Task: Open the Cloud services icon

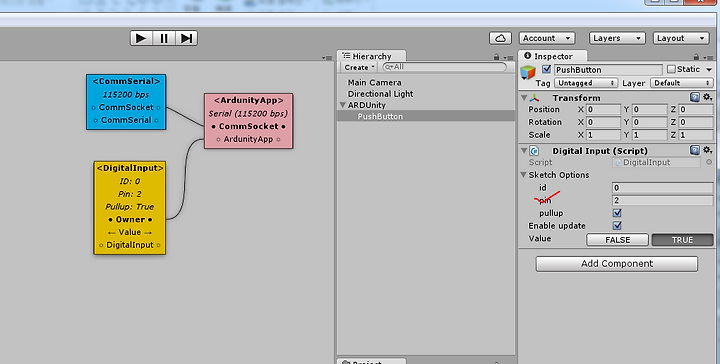Action: tap(501, 38)
